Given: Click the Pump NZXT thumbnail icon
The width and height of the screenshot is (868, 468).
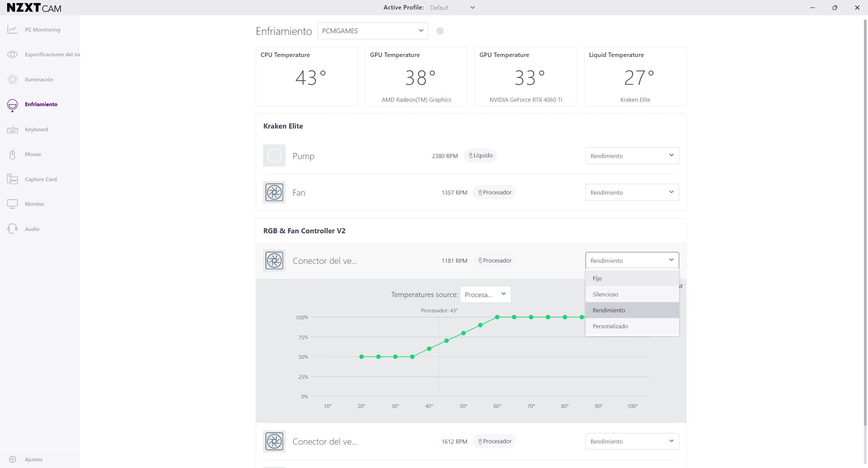Looking at the screenshot, I should (x=274, y=156).
